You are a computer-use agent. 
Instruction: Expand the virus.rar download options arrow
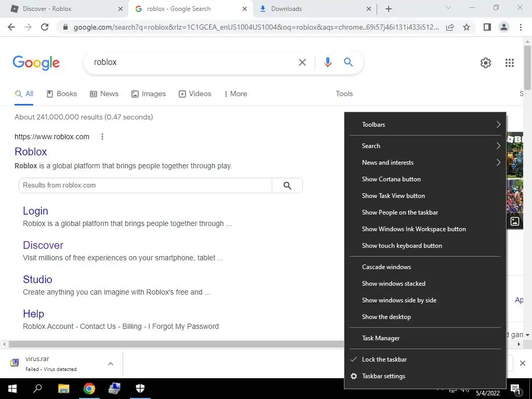pos(111,364)
